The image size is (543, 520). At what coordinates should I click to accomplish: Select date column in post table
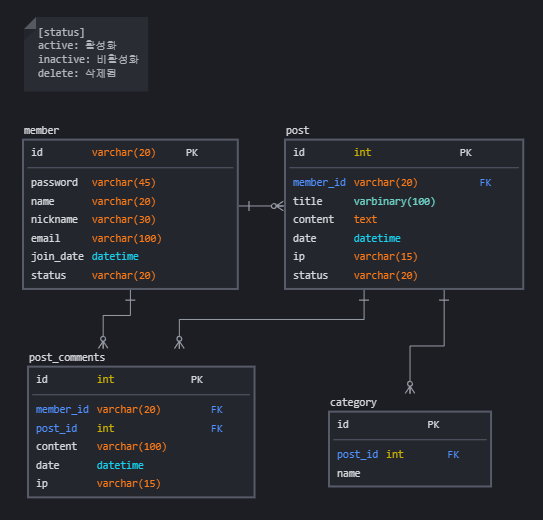(x=305, y=238)
